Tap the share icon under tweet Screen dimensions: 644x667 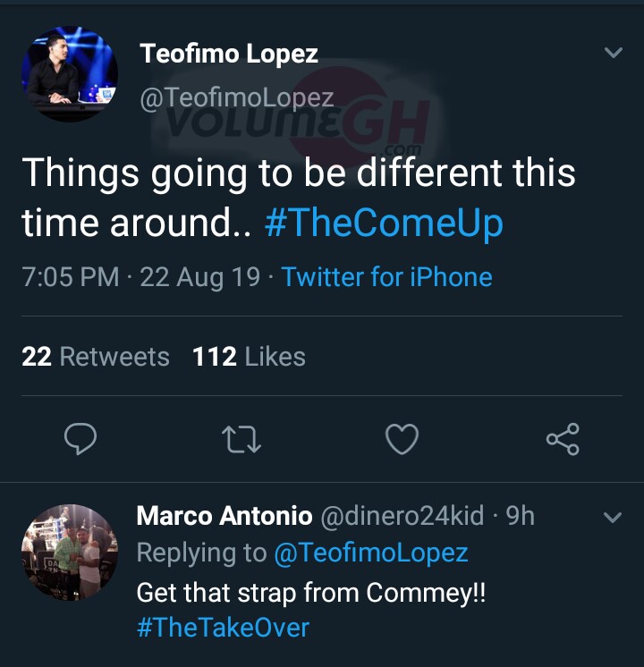coord(563,439)
